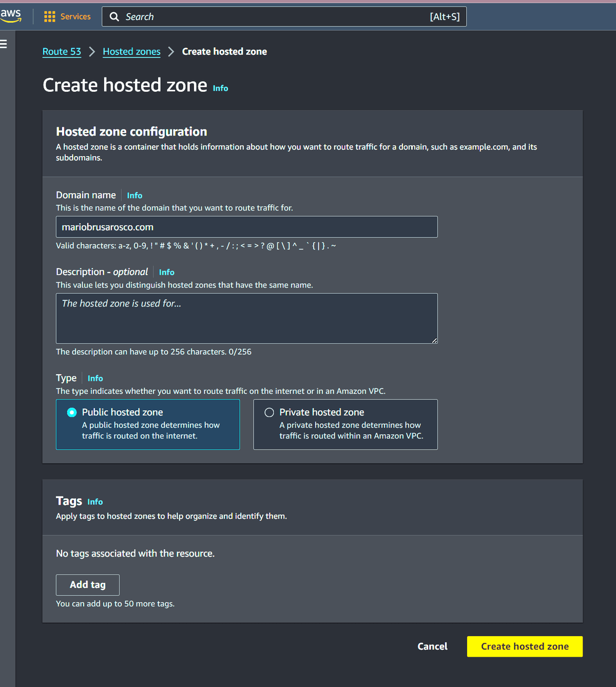Focus the AWS console search bar
This screenshot has height=687, width=616.
[x=282, y=16]
